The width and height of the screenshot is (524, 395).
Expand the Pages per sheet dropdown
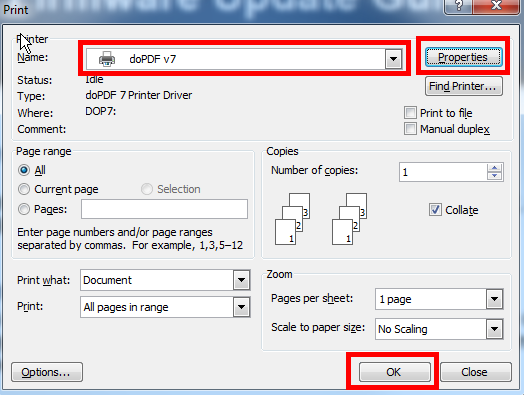pos(494,299)
